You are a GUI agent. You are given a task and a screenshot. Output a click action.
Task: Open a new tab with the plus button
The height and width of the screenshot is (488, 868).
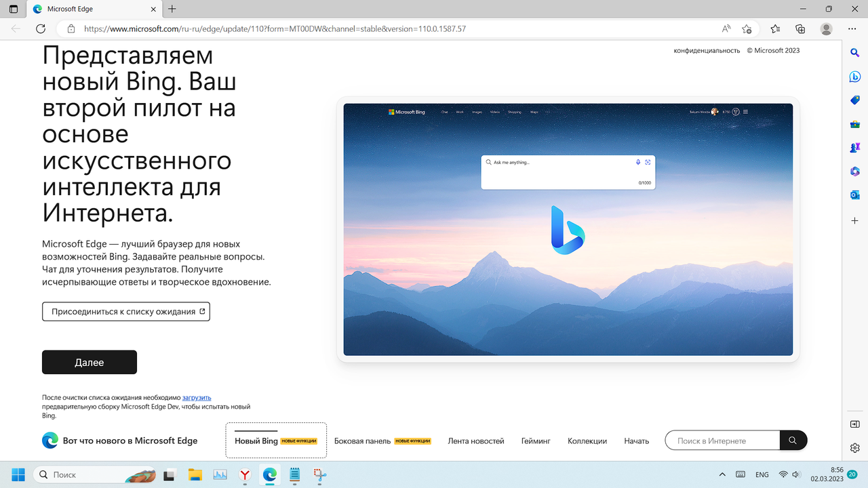(x=172, y=9)
